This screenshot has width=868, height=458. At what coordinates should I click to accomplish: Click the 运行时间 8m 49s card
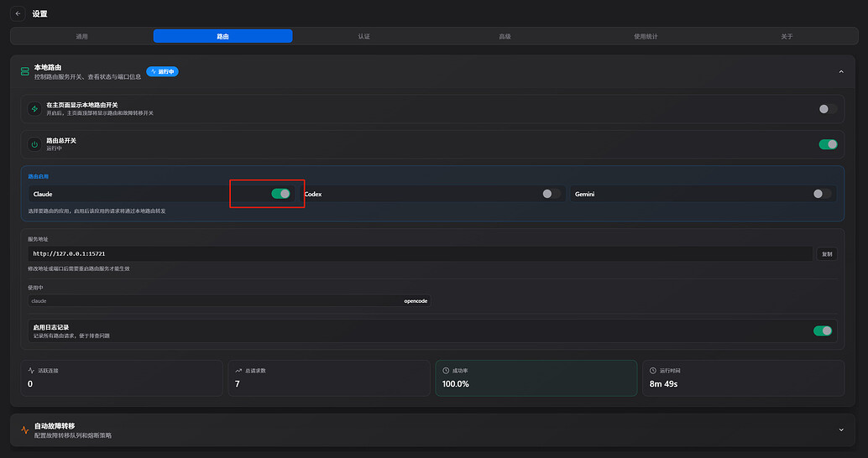(744, 378)
